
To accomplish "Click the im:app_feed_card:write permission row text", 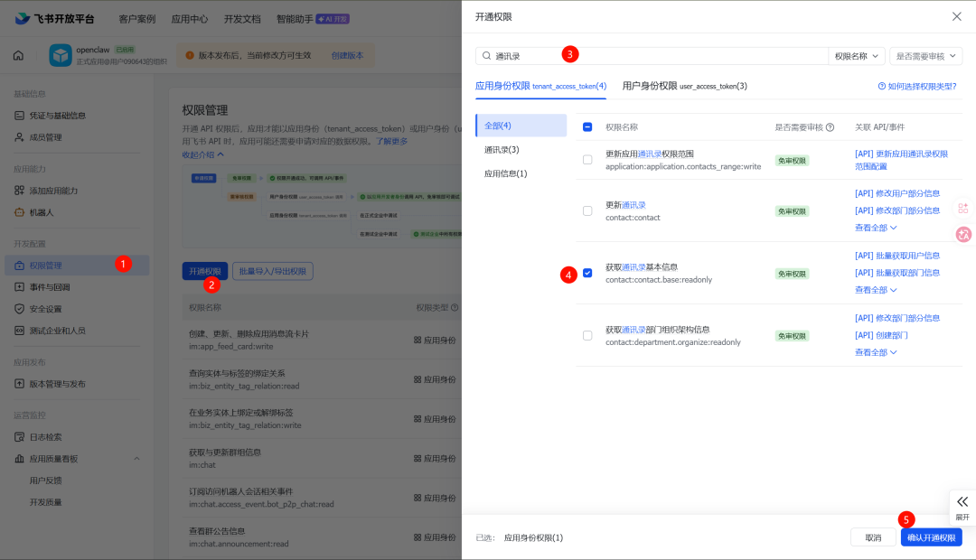I will coord(231,347).
